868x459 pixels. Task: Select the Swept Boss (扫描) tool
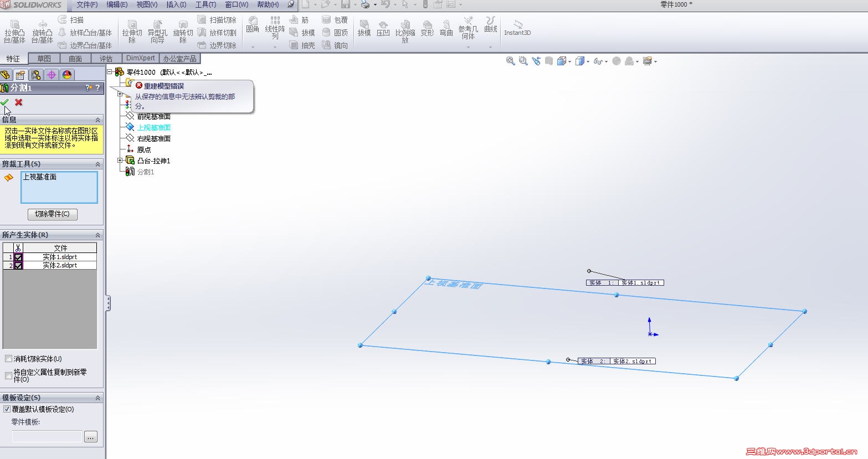tap(71, 20)
